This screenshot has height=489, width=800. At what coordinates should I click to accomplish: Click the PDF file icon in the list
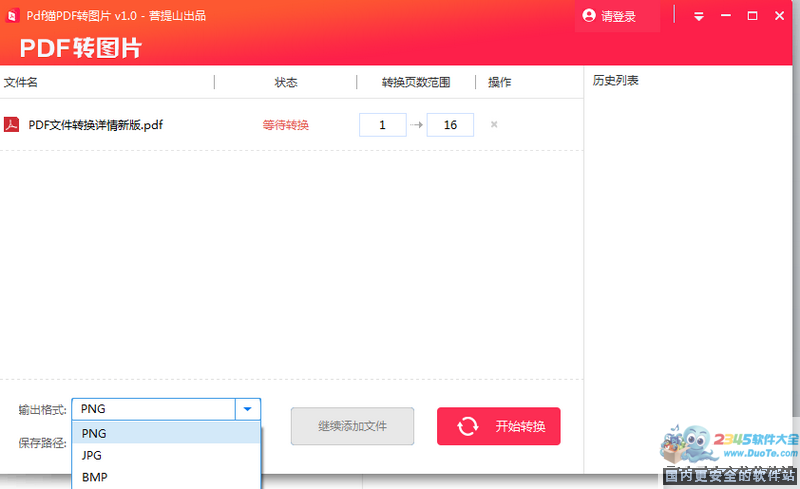[12, 125]
